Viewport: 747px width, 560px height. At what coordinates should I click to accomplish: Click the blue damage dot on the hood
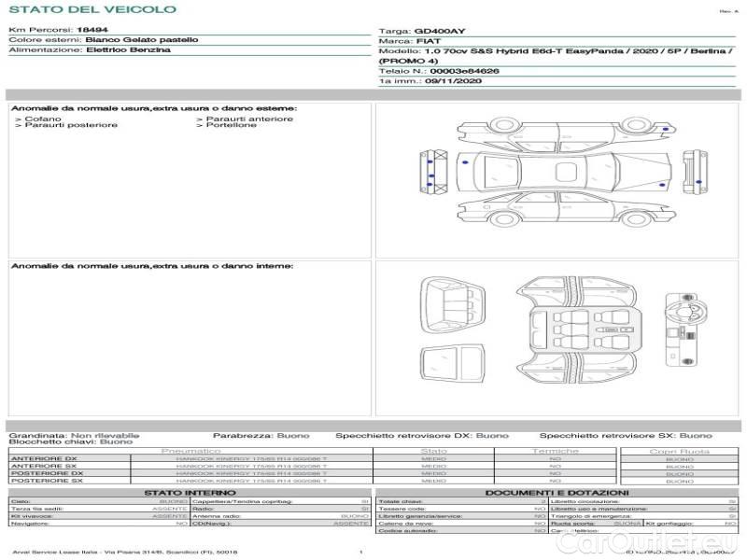(662, 184)
